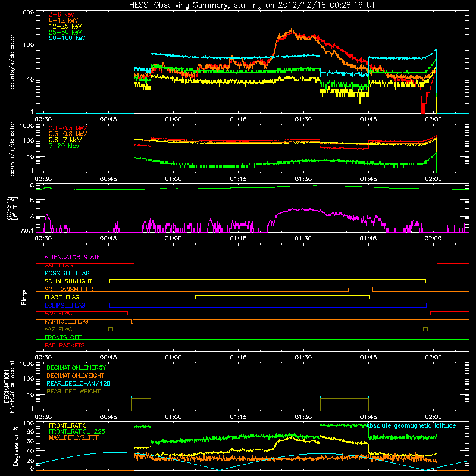Pick the 50-100 keV legend label
The width and height of the screenshot is (476, 476).
click(x=67, y=38)
